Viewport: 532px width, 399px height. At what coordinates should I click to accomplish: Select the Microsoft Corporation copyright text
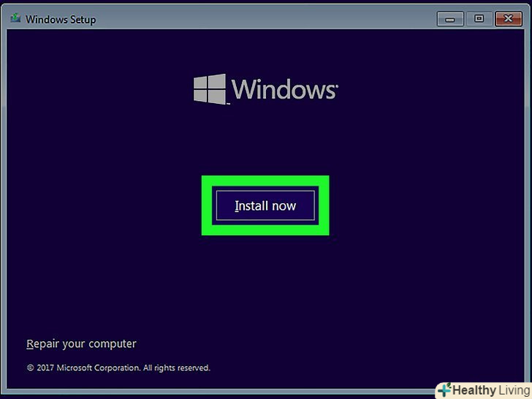pyautogui.click(x=118, y=368)
